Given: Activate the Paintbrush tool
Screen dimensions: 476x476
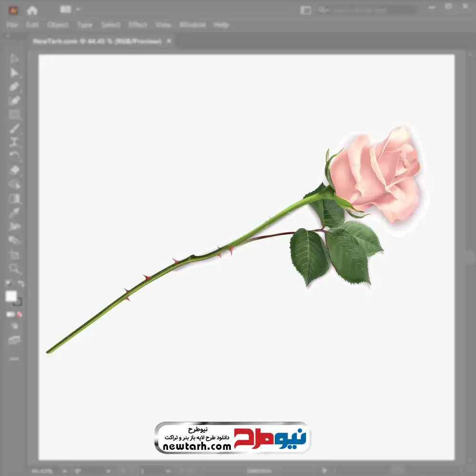Looking at the screenshot, I should pyautogui.click(x=14, y=129).
